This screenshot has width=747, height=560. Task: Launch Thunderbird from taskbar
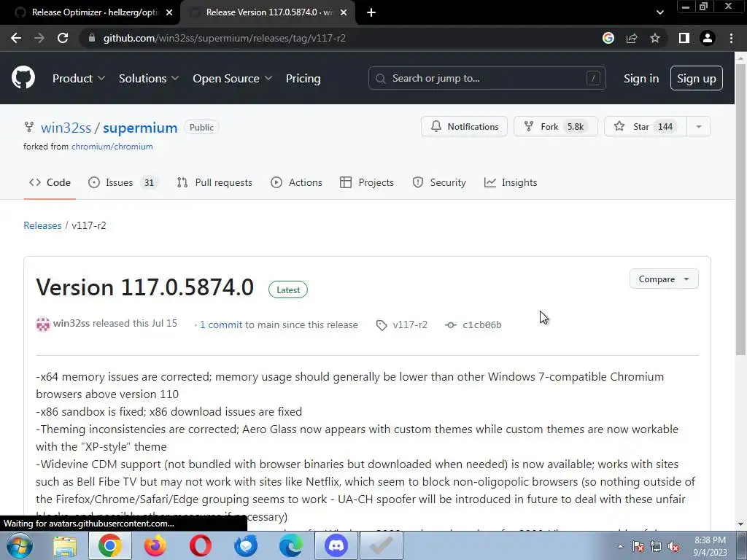click(x=246, y=545)
